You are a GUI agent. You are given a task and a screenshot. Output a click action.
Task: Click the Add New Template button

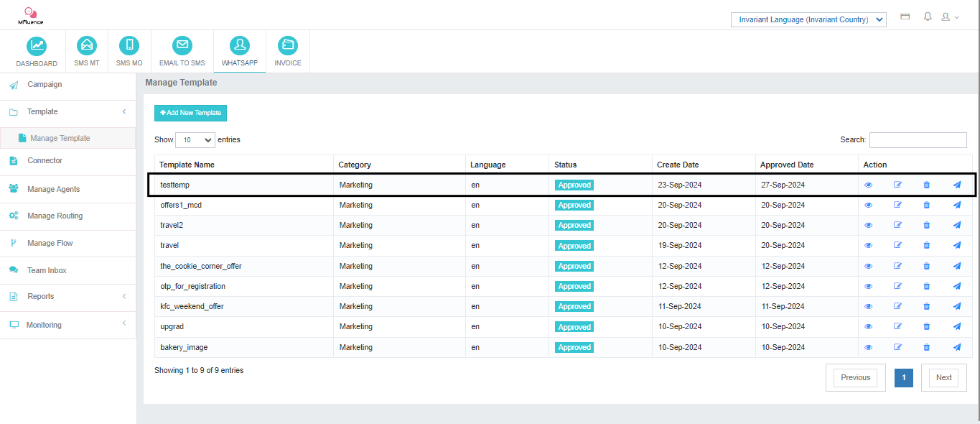coord(190,113)
